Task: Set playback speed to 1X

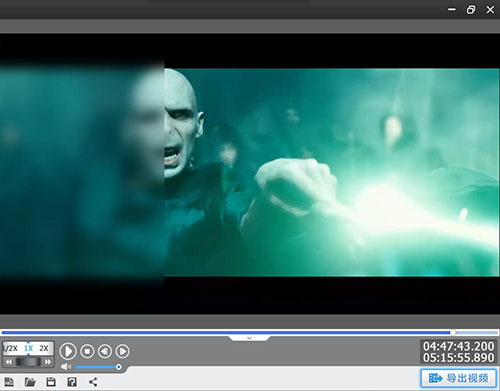Action: pyautogui.click(x=28, y=349)
